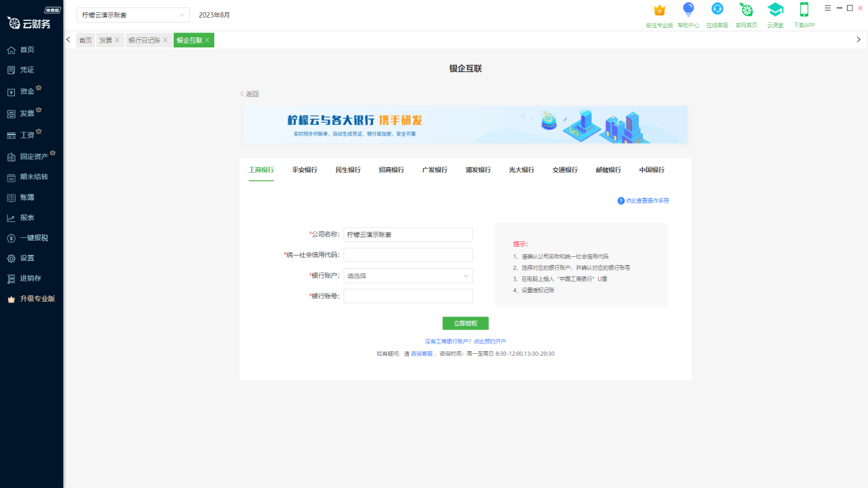Open the 银行账户 dropdown selector
Viewport: 868px width, 488px height.
[x=408, y=276]
